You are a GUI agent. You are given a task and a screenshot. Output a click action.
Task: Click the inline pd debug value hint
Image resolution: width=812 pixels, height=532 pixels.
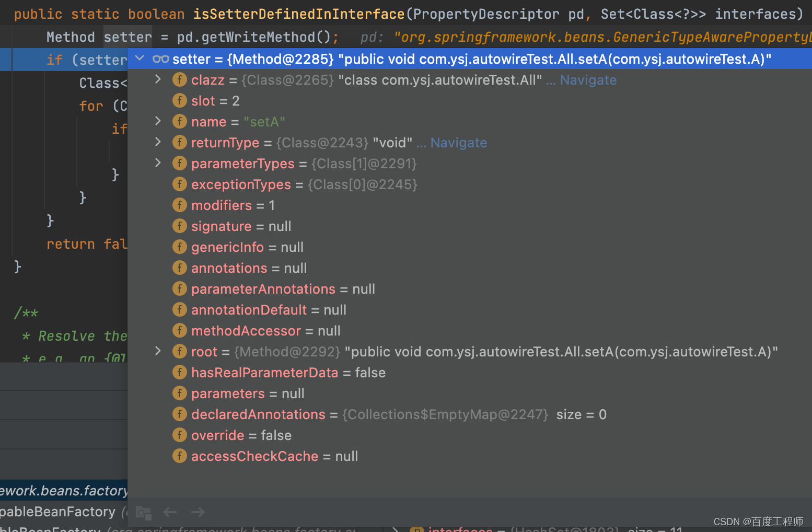tap(585, 37)
